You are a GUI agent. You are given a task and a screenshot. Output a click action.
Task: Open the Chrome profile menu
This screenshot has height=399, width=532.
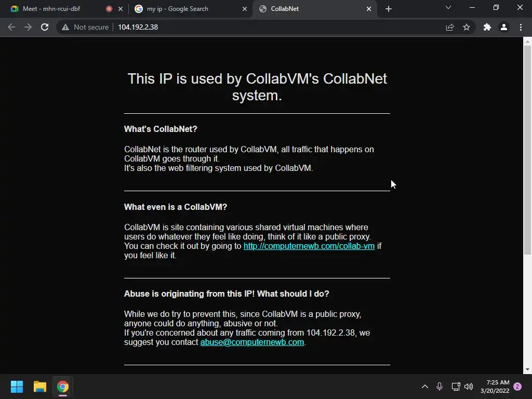[x=504, y=27]
